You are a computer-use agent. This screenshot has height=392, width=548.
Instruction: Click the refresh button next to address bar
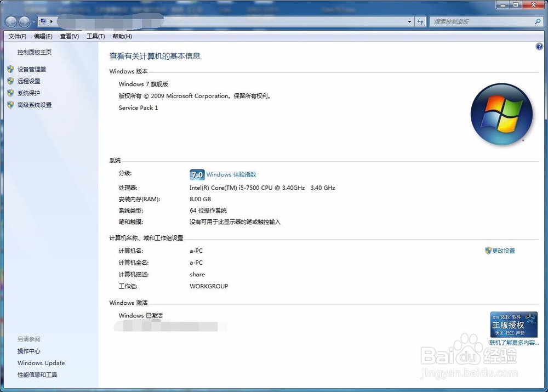point(420,22)
